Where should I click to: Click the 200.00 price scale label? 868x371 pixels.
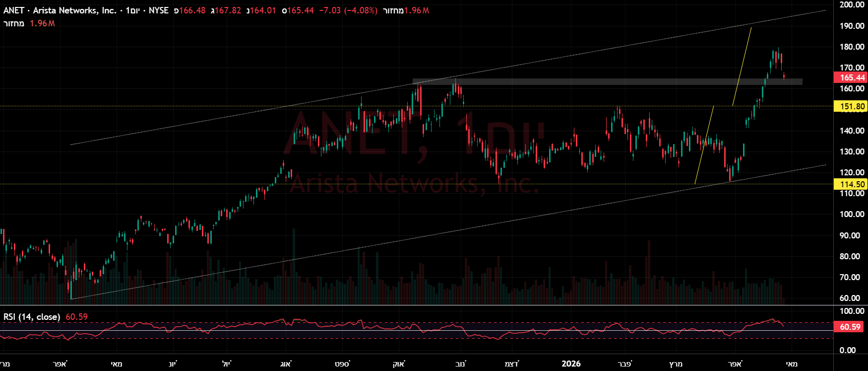[x=852, y=4]
